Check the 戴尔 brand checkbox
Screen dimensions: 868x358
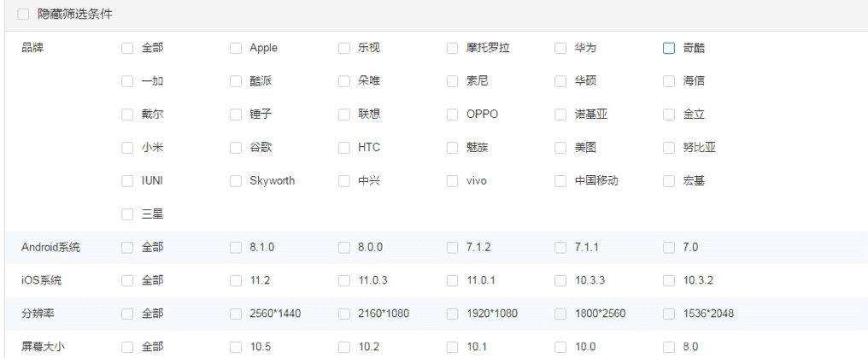(127, 114)
